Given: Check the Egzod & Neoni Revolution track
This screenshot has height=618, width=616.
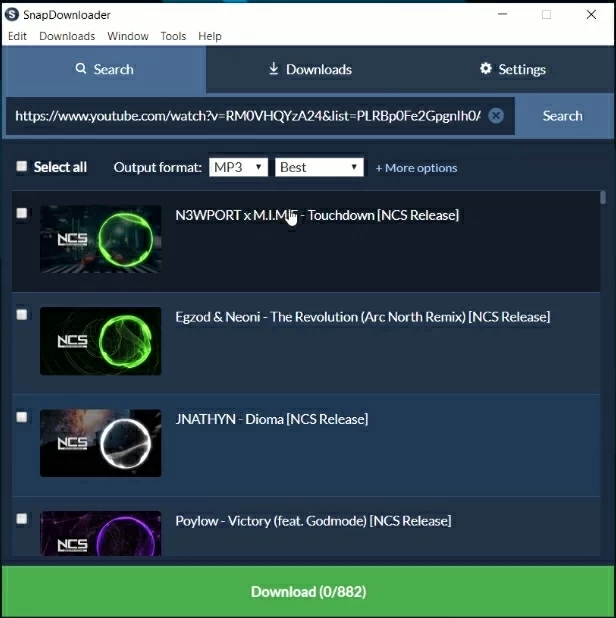Looking at the screenshot, I should [22, 315].
